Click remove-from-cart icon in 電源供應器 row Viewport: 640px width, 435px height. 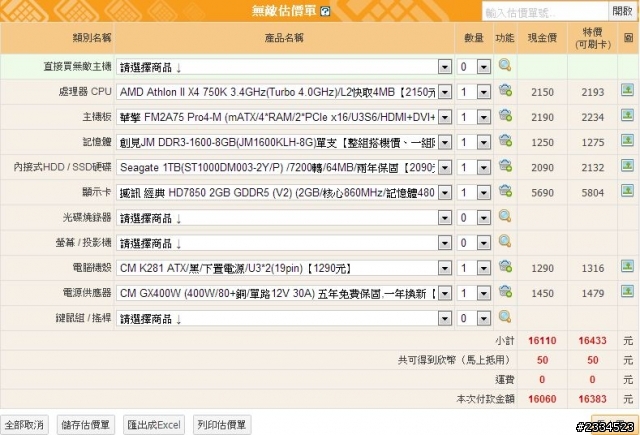click(x=505, y=292)
